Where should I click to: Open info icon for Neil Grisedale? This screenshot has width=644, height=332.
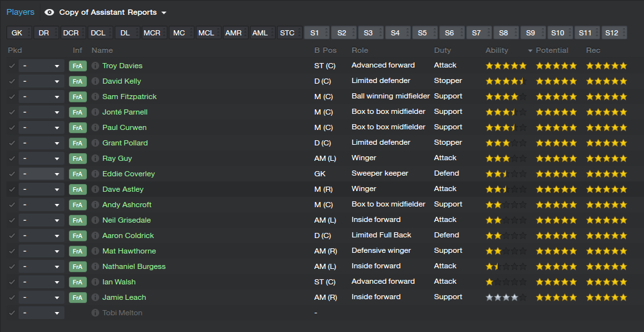(95, 221)
